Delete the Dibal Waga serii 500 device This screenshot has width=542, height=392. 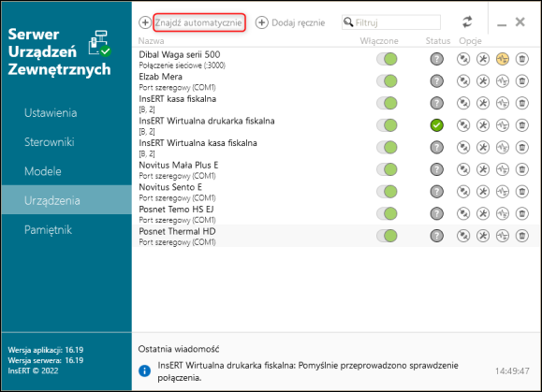click(522, 59)
